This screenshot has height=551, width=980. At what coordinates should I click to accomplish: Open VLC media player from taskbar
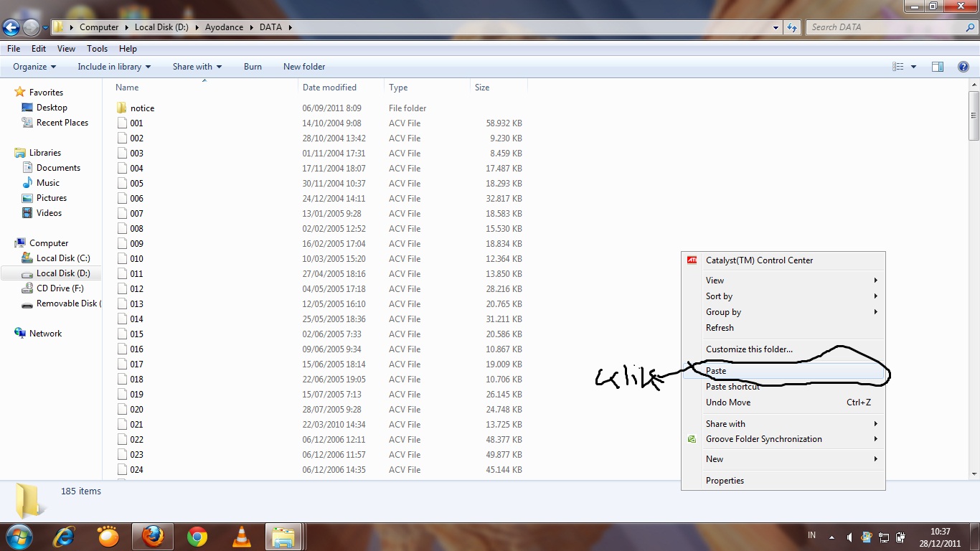242,537
